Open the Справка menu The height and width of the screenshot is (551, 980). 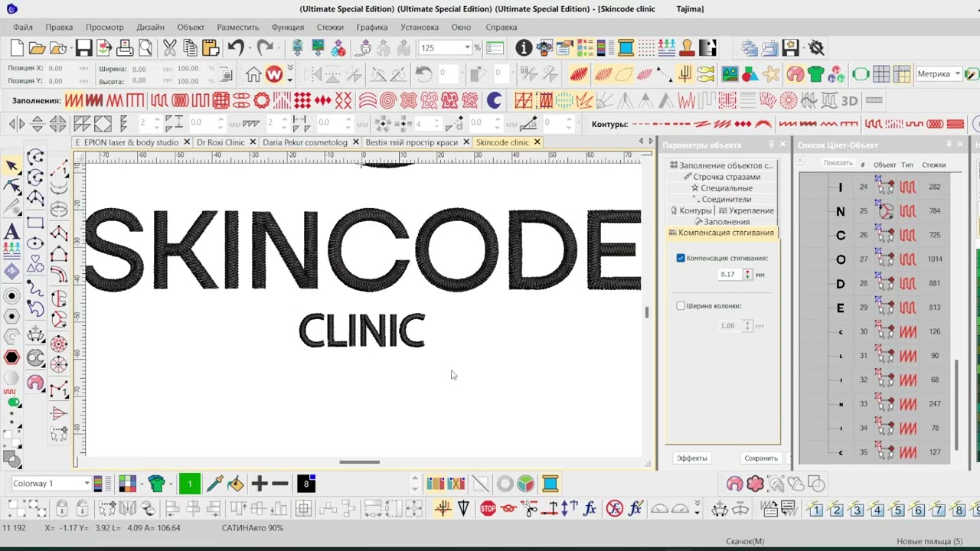(501, 27)
